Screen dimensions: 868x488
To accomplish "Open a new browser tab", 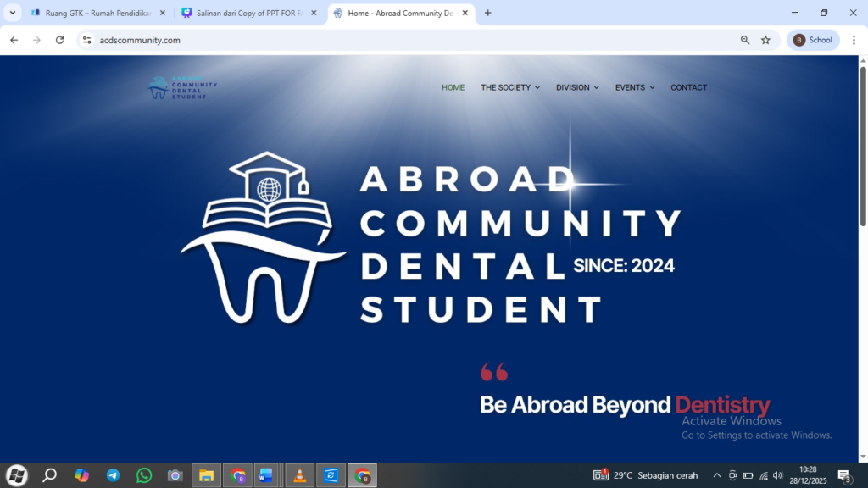I will point(487,13).
